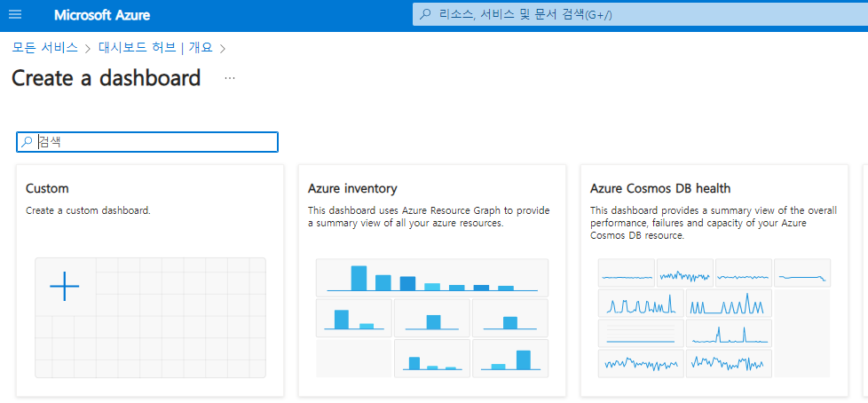Click the Cosmos DB health description text
Viewport: 868px width, 403px height.
pos(713,223)
